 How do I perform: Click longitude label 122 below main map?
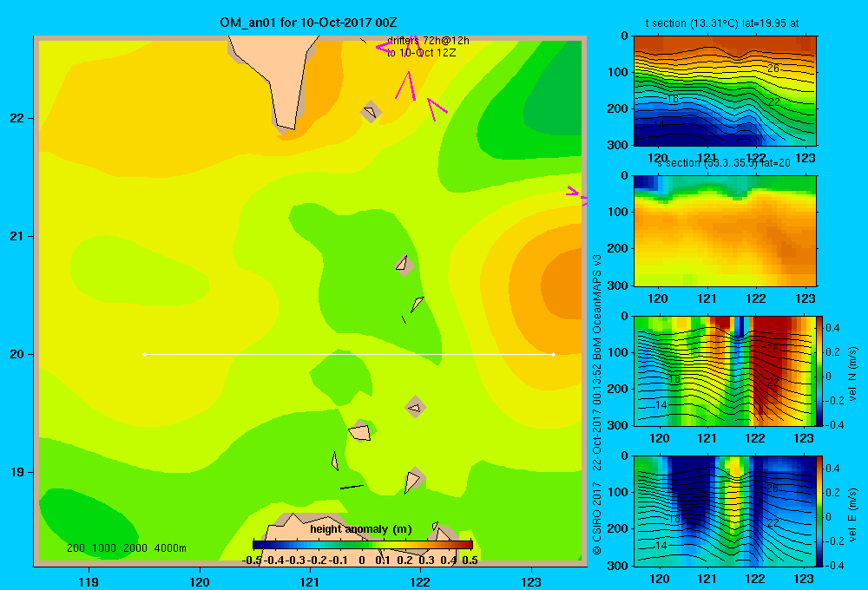point(420,581)
